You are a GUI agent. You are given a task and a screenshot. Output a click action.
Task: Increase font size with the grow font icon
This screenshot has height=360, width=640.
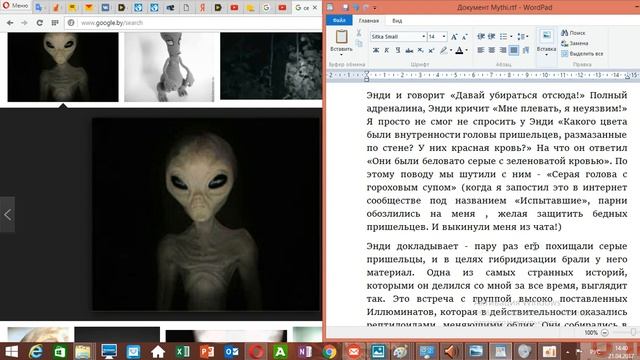click(454, 37)
